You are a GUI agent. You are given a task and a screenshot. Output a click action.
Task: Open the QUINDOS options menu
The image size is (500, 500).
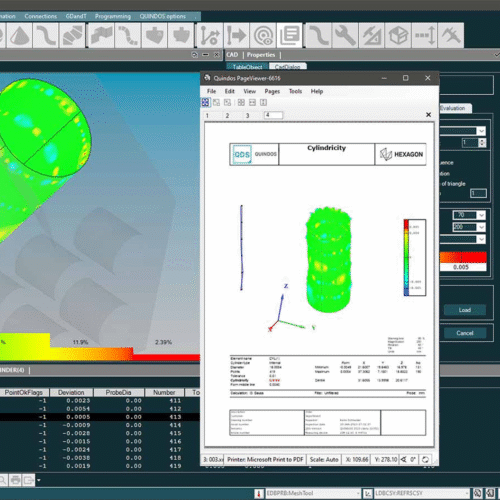tap(162, 16)
